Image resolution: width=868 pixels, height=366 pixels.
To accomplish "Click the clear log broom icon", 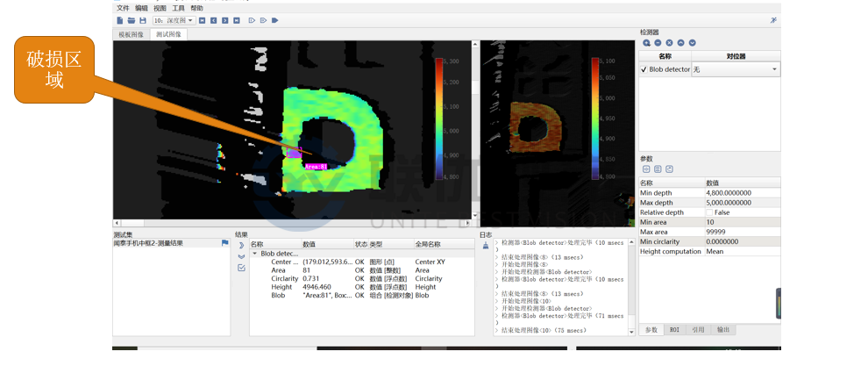I will pyautogui.click(x=486, y=246).
